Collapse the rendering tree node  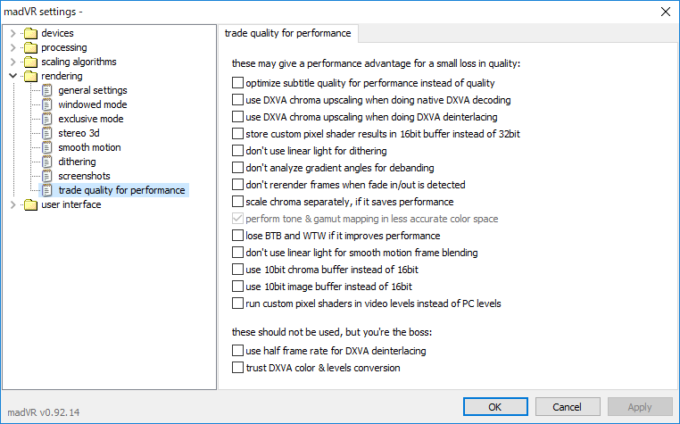[x=13, y=75]
